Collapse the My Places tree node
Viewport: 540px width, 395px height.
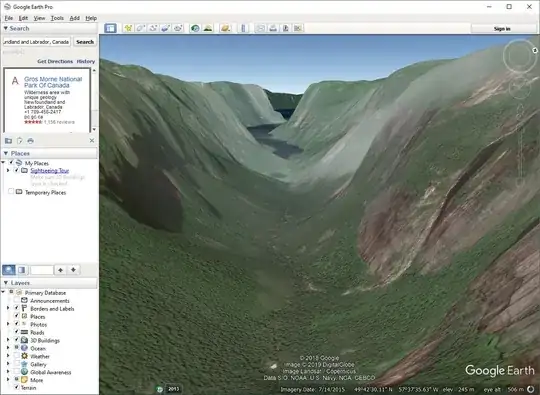click(x=3, y=163)
